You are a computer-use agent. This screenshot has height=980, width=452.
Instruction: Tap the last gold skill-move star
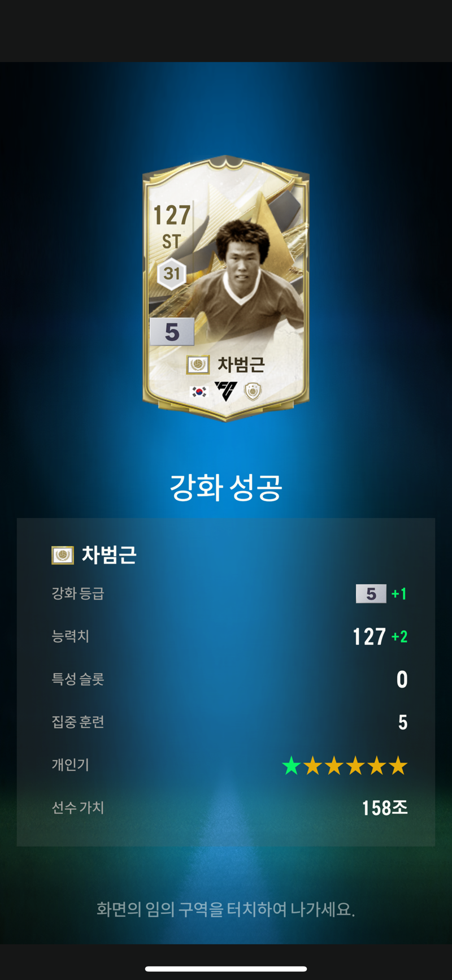tap(398, 765)
